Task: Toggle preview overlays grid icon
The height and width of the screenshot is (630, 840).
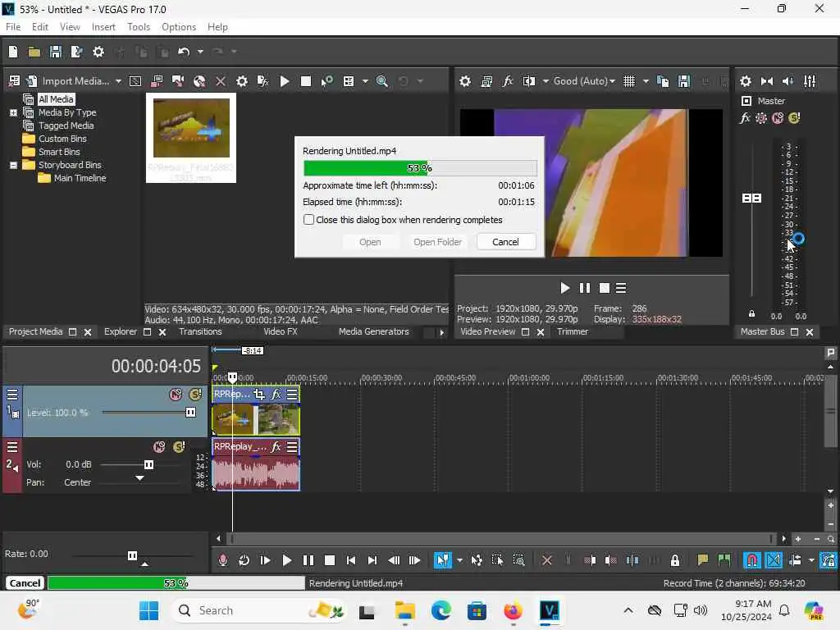Action: (629, 81)
